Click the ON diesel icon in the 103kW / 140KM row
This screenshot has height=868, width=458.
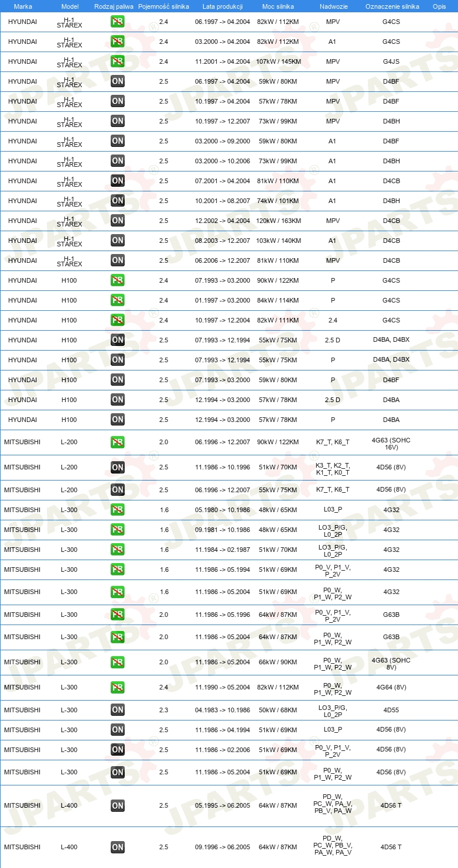coord(118,241)
